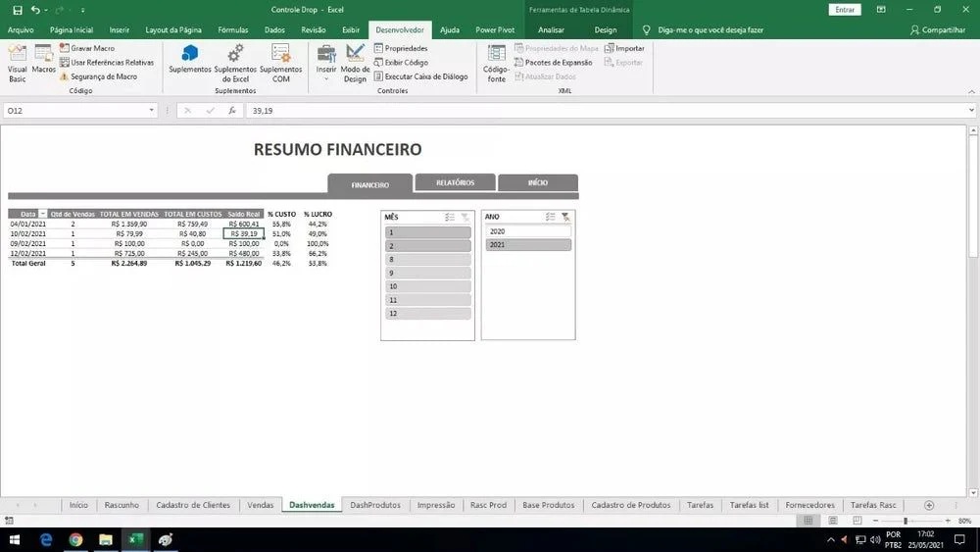Open the Power Pivot tab

(x=495, y=30)
